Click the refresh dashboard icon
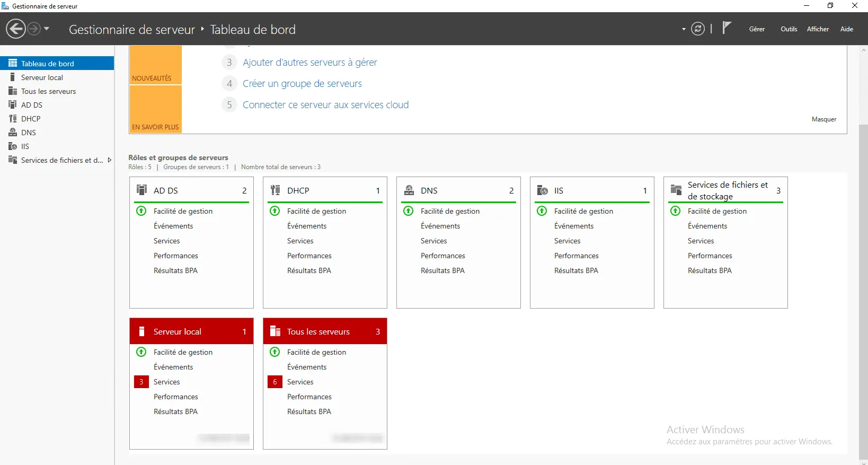868x465 pixels. 698,29
